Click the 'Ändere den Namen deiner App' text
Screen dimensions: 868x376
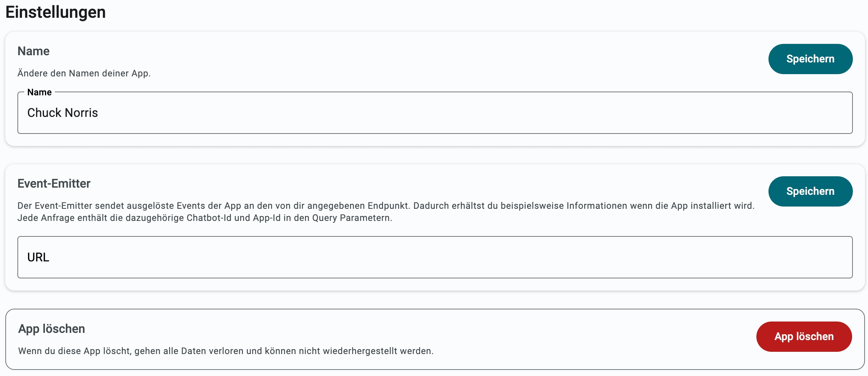(84, 73)
